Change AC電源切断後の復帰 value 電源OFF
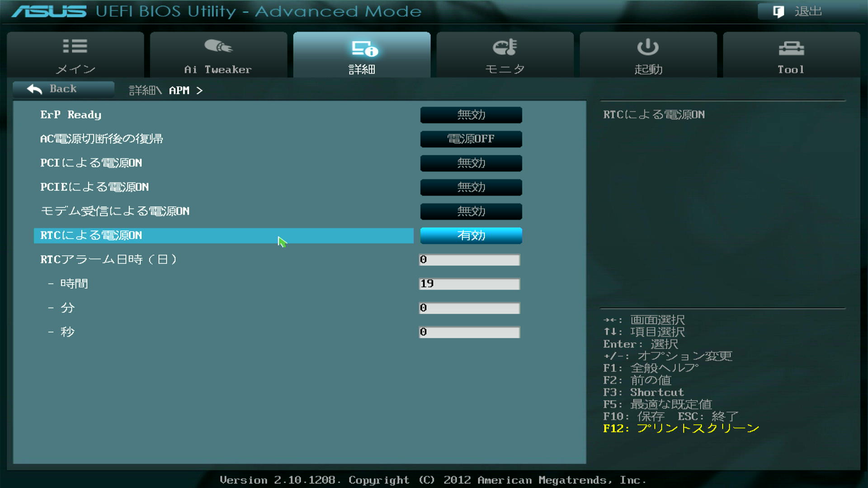This screenshot has height=488, width=868. [x=471, y=139]
